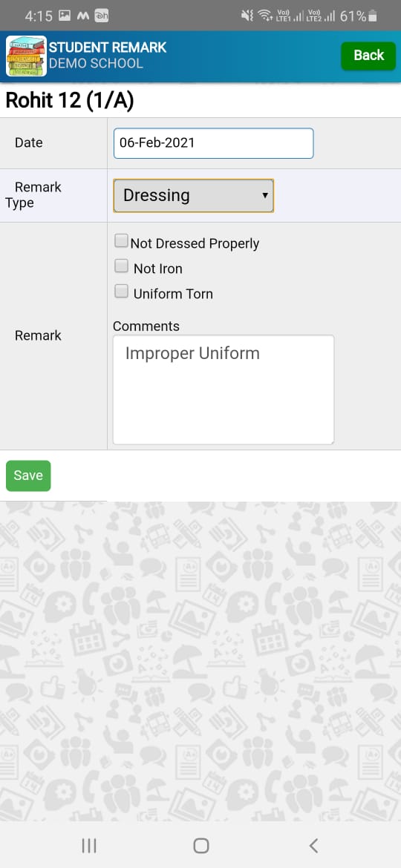
Task: Click the green Back button
Action: point(368,56)
